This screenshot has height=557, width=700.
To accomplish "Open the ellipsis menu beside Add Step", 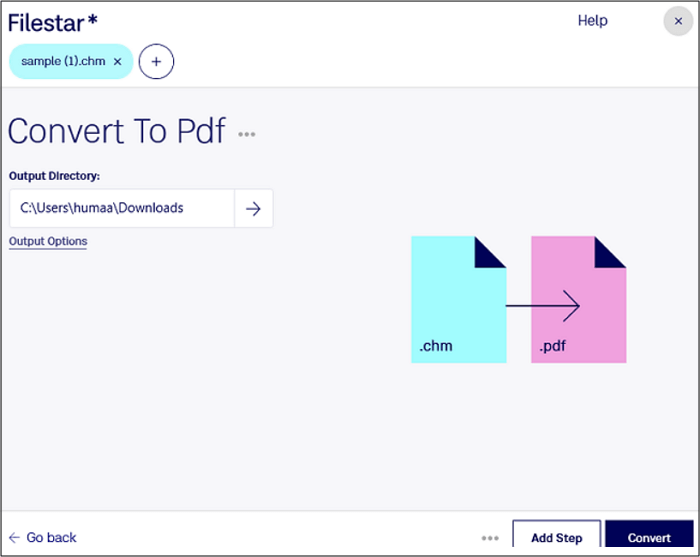I will [x=490, y=538].
